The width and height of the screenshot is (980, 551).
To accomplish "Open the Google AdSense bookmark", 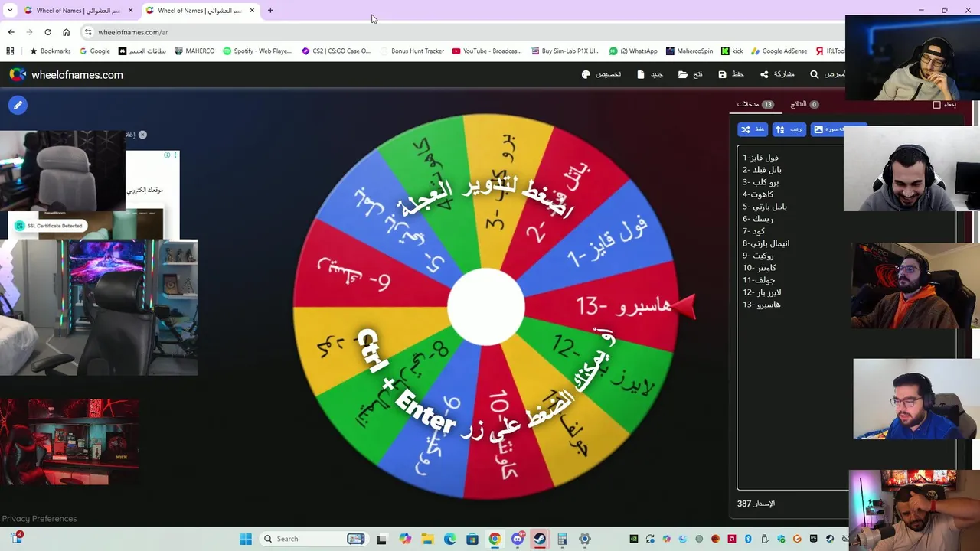I will pyautogui.click(x=779, y=51).
